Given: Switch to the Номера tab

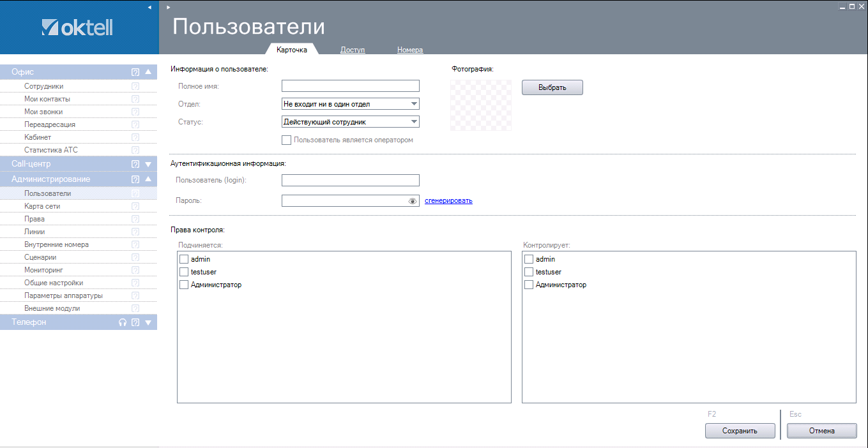Looking at the screenshot, I should click(x=409, y=50).
